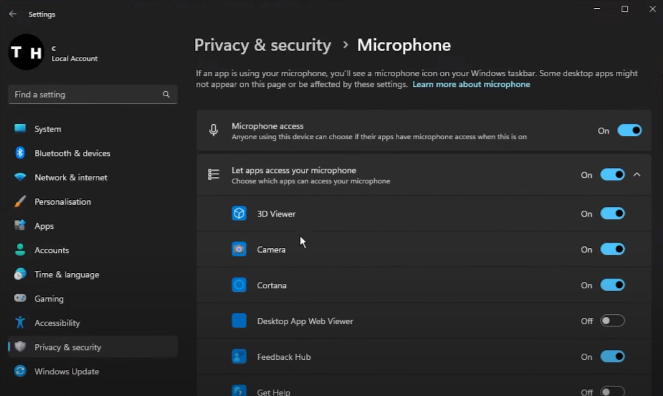Open Learn more about microphone link
663x396 pixels.
coord(471,84)
